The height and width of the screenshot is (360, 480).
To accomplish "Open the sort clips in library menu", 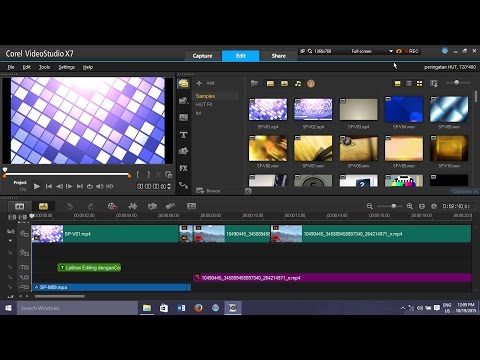I will click(434, 83).
